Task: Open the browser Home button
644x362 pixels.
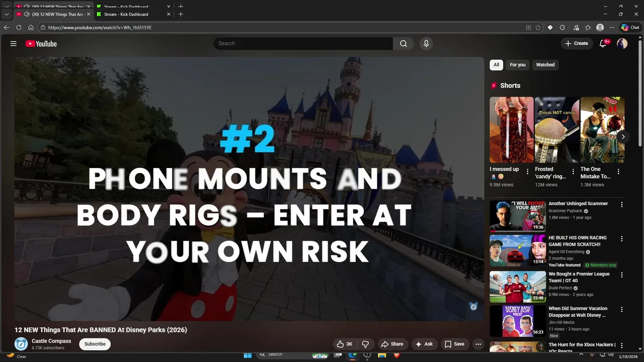Action: pyautogui.click(x=31, y=28)
